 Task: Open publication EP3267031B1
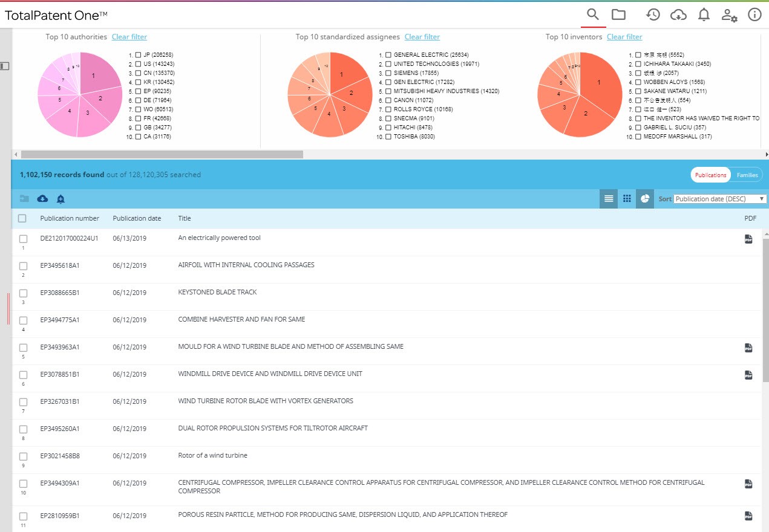click(x=60, y=401)
